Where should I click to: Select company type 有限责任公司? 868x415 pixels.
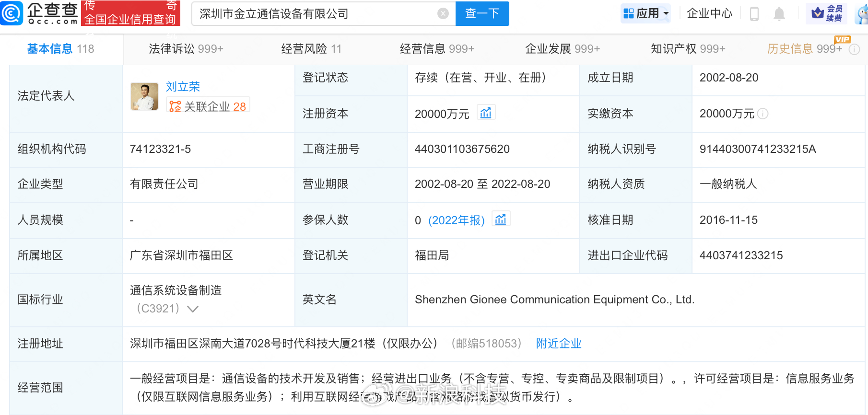[x=164, y=184]
